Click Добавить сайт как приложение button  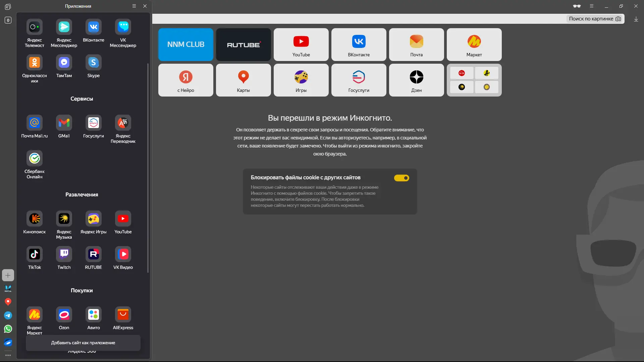pyautogui.click(x=83, y=343)
